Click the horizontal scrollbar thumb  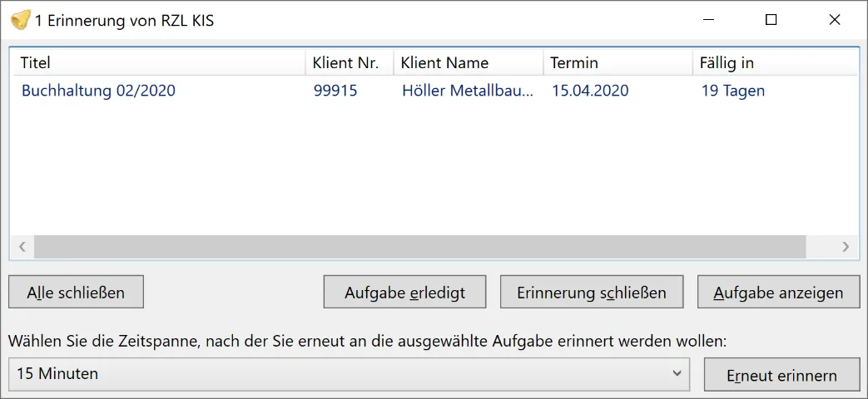click(x=420, y=247)
